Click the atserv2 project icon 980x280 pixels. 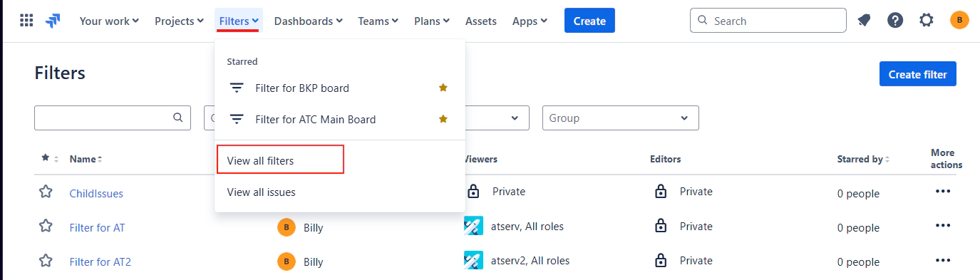tap(473, 260)
